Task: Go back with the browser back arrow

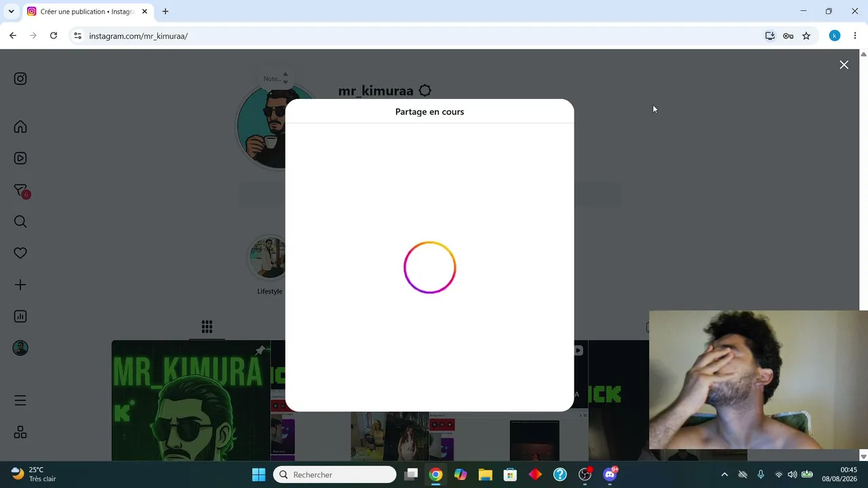Action: click(13, 36)
